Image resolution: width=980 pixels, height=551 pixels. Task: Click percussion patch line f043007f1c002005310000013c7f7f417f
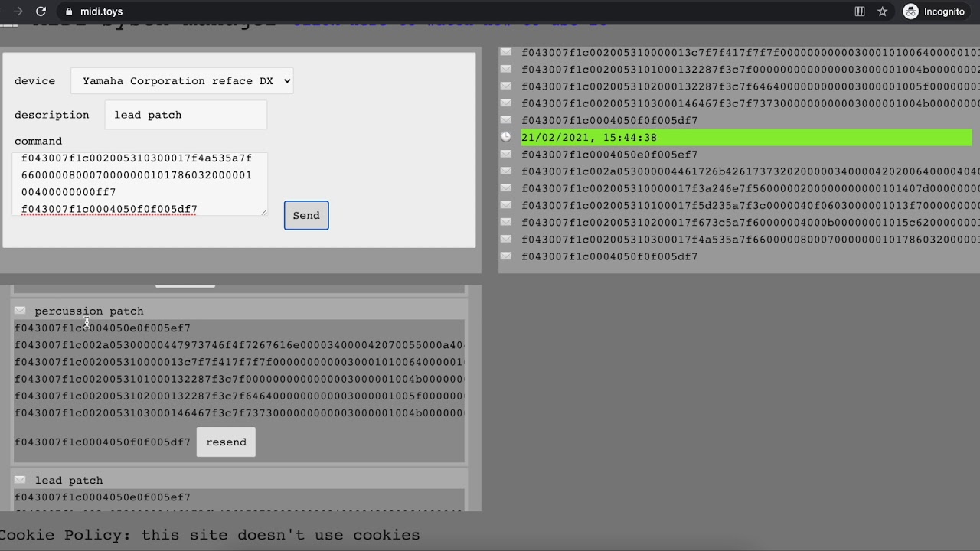(x=240, y=362)
